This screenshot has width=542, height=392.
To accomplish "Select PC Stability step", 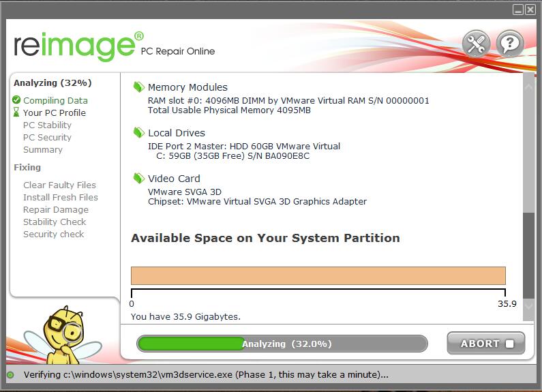I will (47, 125).
